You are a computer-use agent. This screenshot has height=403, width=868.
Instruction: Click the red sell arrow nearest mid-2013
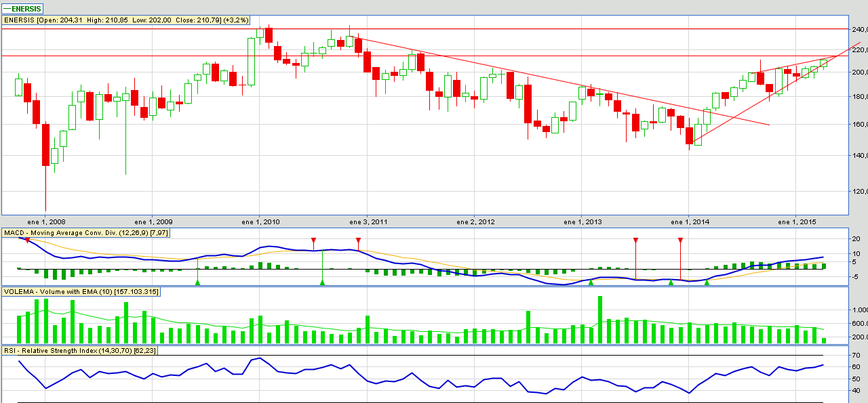(x=635, y=240)
